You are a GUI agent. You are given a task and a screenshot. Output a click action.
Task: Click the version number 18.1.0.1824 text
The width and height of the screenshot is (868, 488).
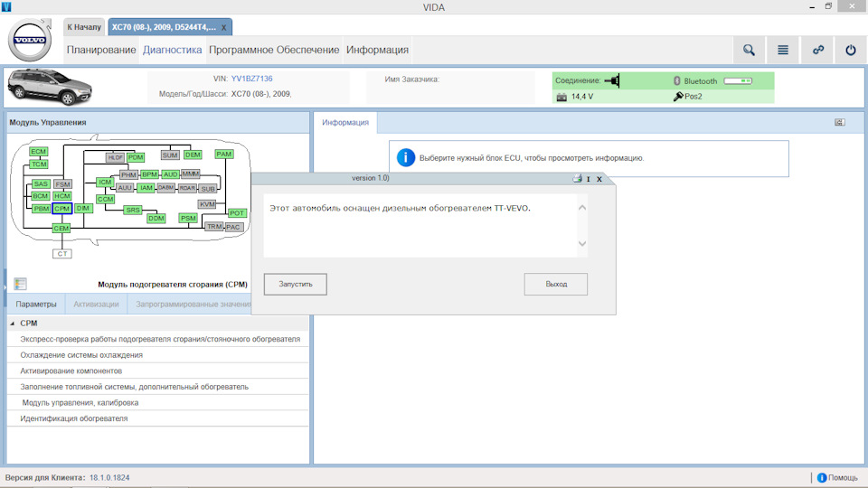pyautogui.click(x=109, y=477)
